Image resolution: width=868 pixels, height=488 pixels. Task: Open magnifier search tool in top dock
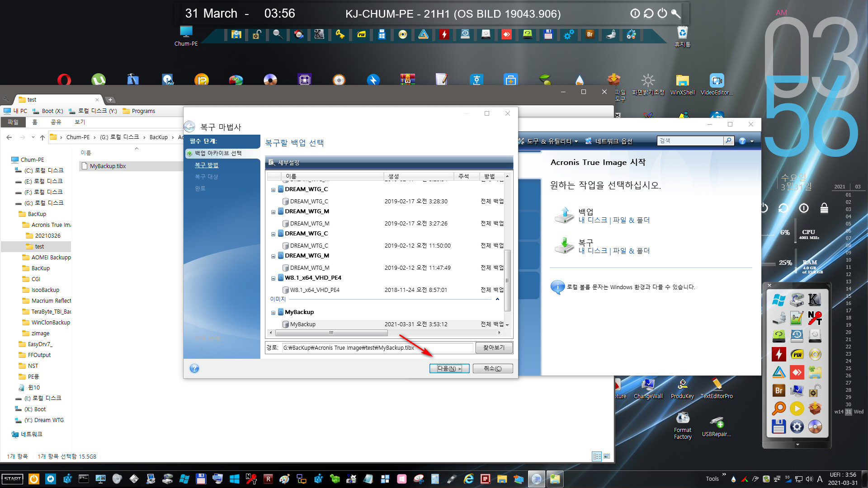[x=278, y=34]
